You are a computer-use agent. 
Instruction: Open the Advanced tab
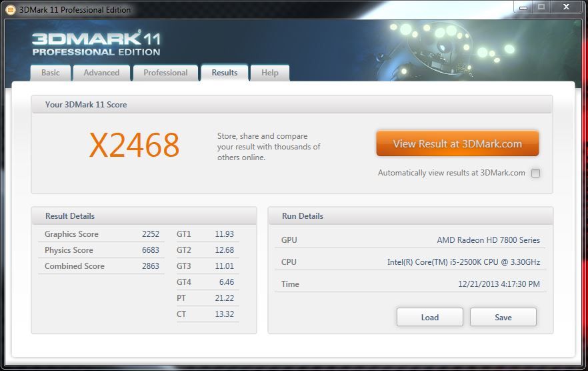(101, 73)
